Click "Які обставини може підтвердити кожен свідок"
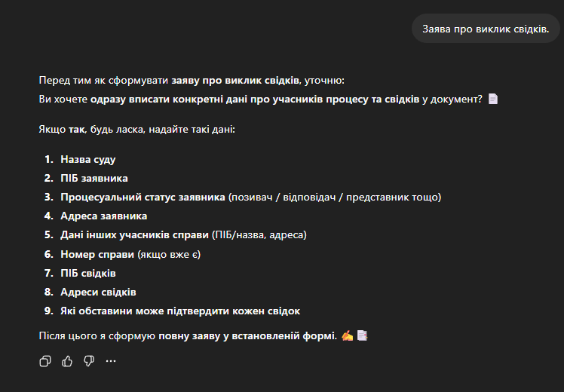Viewport: 564px width, 392px height. (x=180, y=311)
